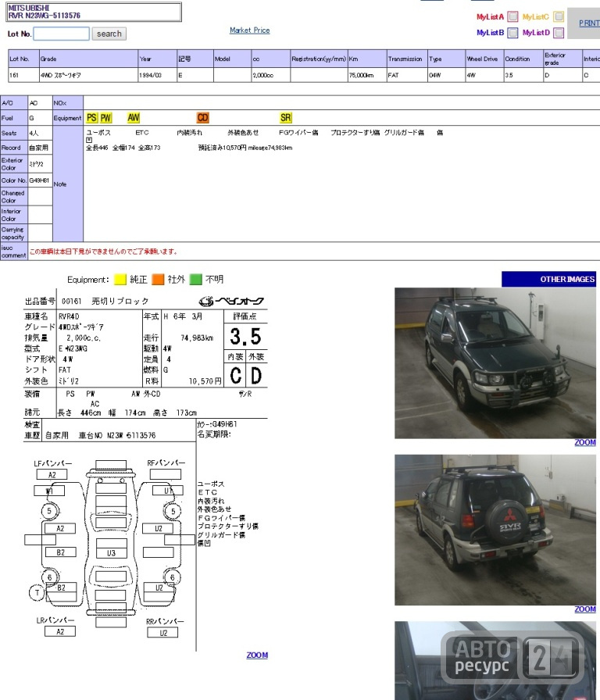The height and width of the screenshot is (700, 600).
Task: Click the 10,570円 recycle fee value
Action: [205, 381]
